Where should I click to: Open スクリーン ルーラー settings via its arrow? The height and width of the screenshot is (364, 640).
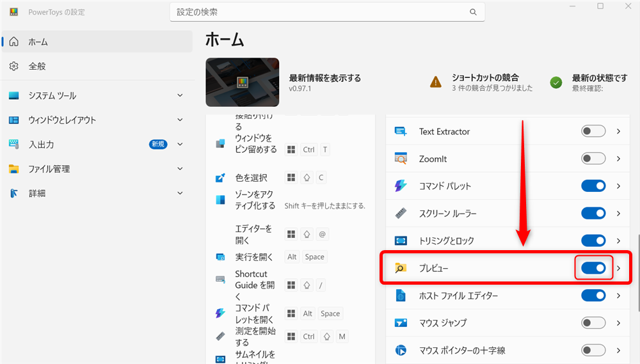click(619, 214)
